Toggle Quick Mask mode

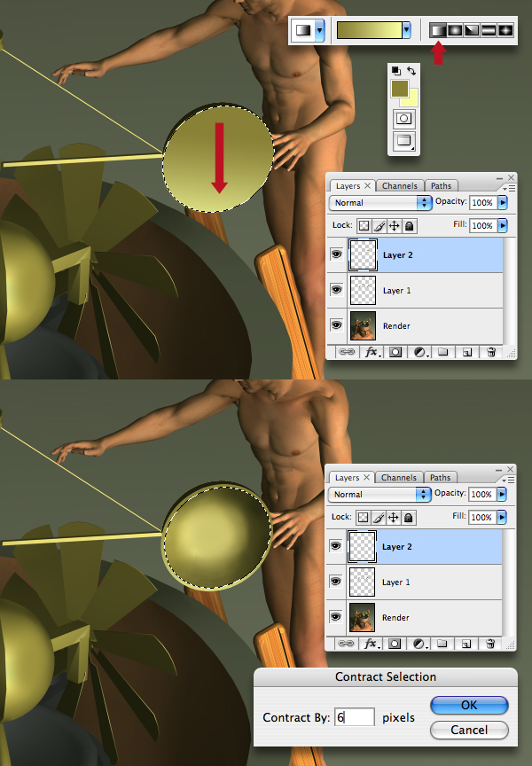click(404, 118)
